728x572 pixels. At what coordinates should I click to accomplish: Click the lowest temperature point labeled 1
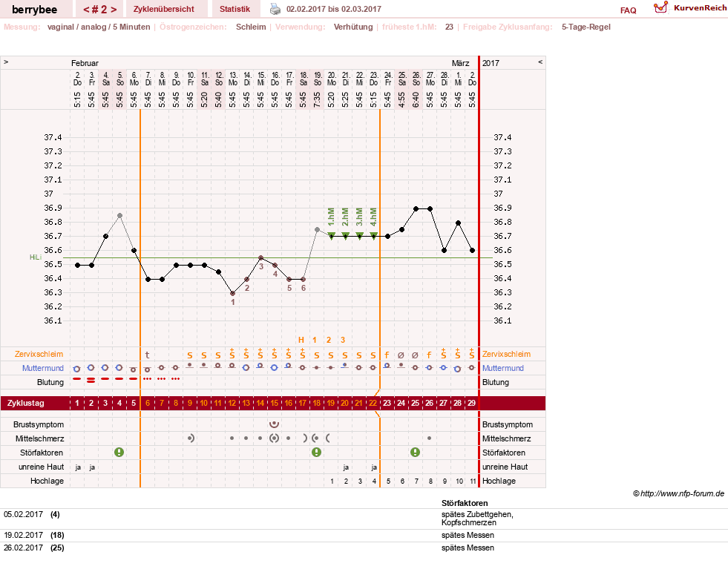(x=232, y=294)
